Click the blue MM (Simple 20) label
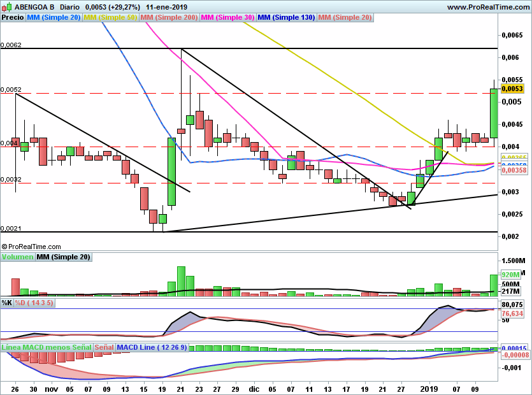The image size is (532, 395). click(x=54, y=17)
